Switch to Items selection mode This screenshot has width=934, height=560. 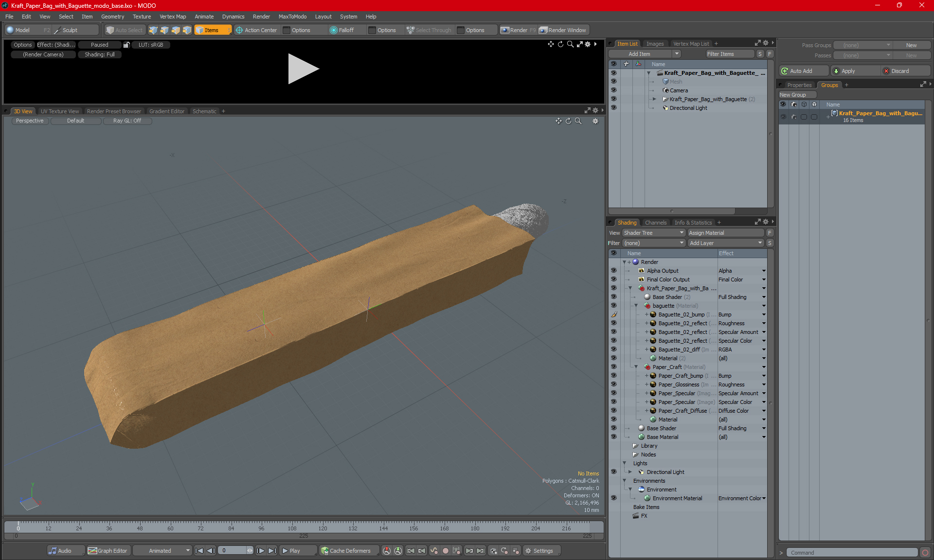tap(212, 30)
